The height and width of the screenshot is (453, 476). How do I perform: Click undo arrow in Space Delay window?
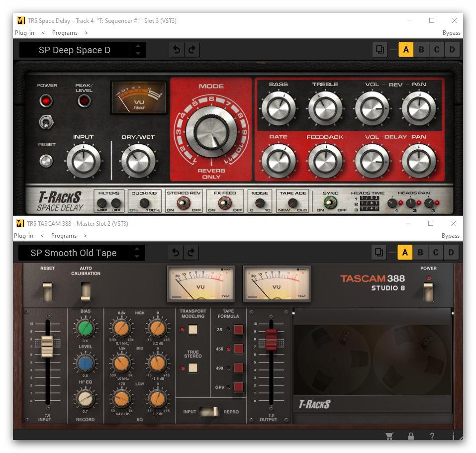[177, 49]
